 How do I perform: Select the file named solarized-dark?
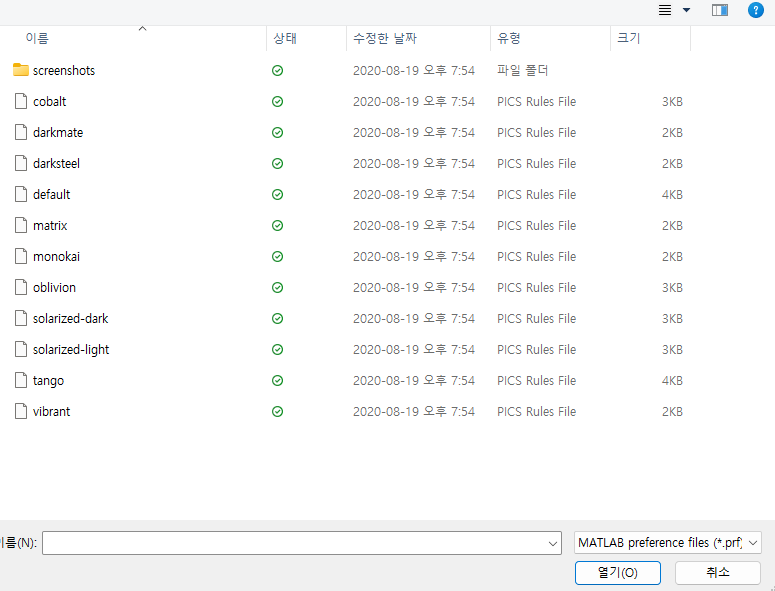click(70, 318)
